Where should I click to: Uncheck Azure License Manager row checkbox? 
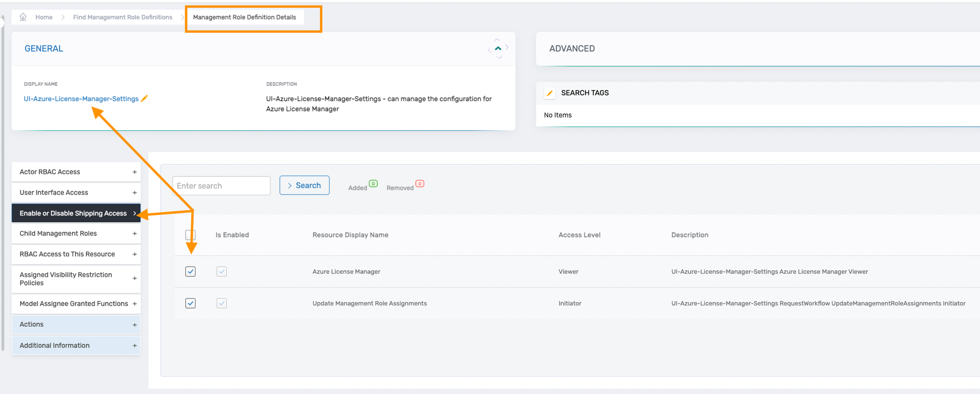190,271
